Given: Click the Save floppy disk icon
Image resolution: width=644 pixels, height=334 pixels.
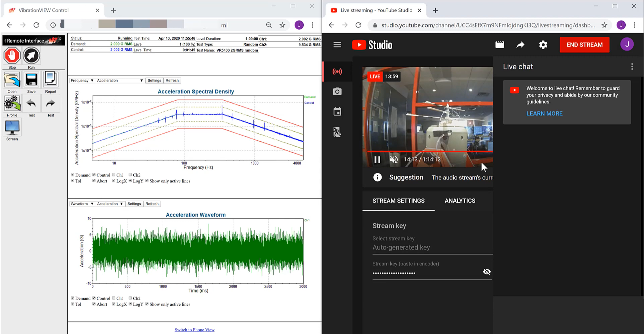Looking at the screenshot, I should click(31, 80).
